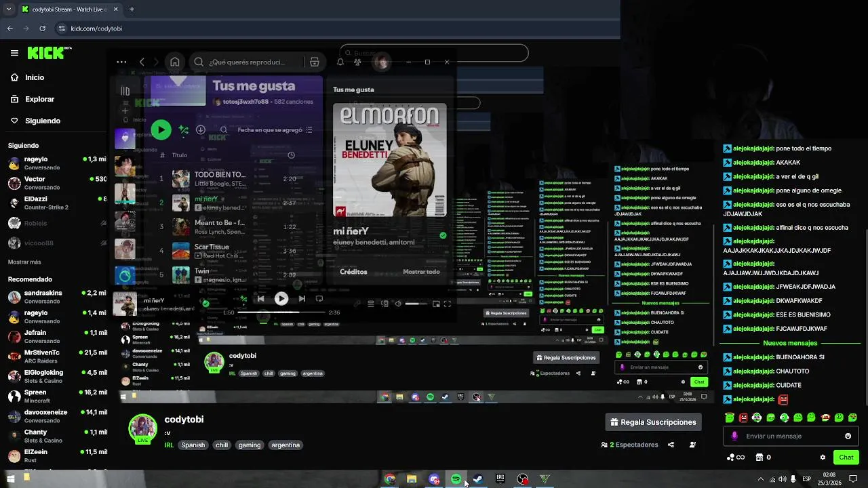Viewport: 868px width, 488px height.
Task: Share the codytobi stream
Action: click(x=671, y=445)
